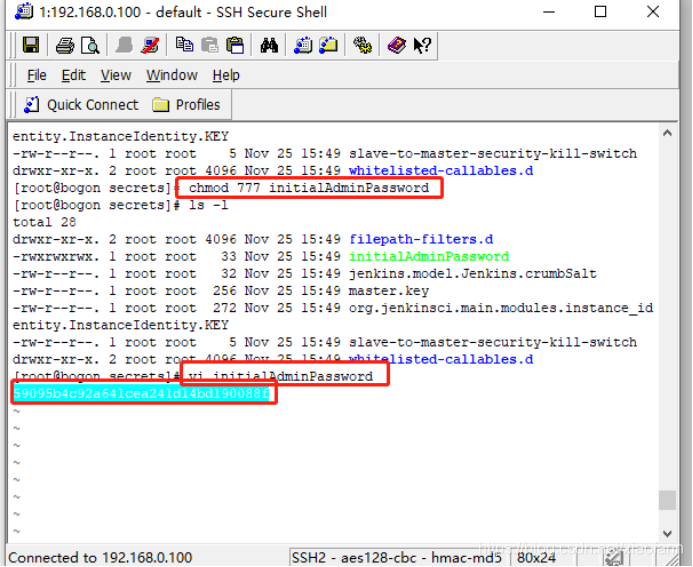The height and width of the screenshot is (567, 693).
Task: Open the new file transfer window icon
Action: click(329, 45)
